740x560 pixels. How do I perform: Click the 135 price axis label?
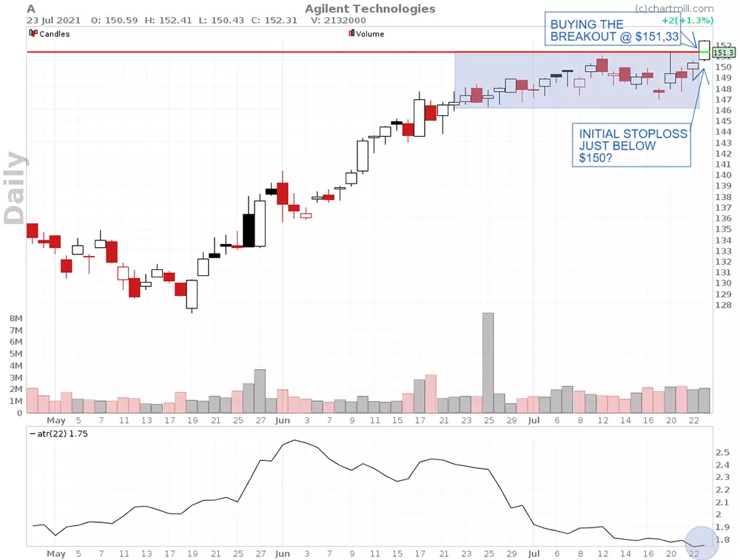[x=723, y=229]
